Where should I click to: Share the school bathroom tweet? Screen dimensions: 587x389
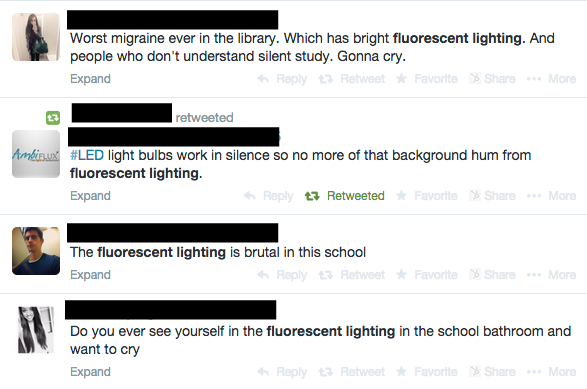coord(493,372)
